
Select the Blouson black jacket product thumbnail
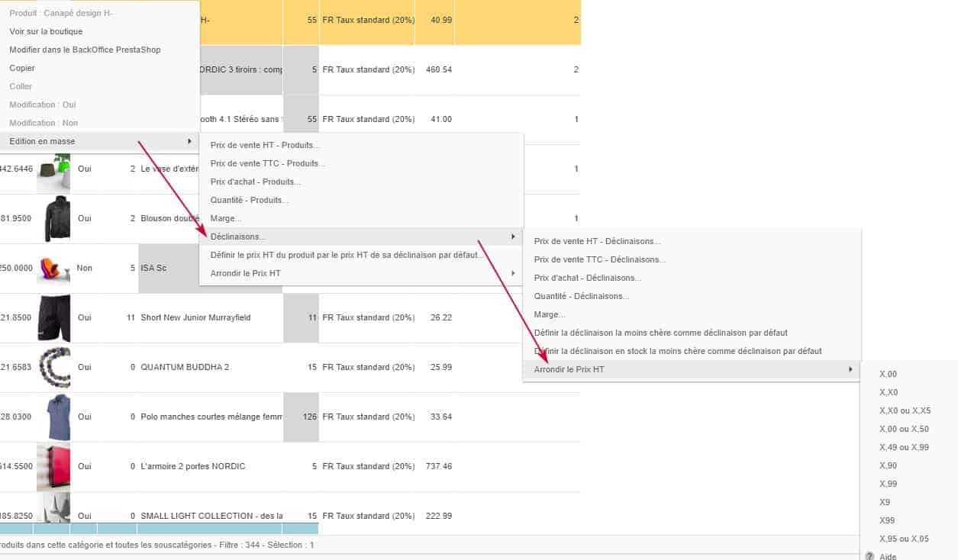(x=53, y=218)
